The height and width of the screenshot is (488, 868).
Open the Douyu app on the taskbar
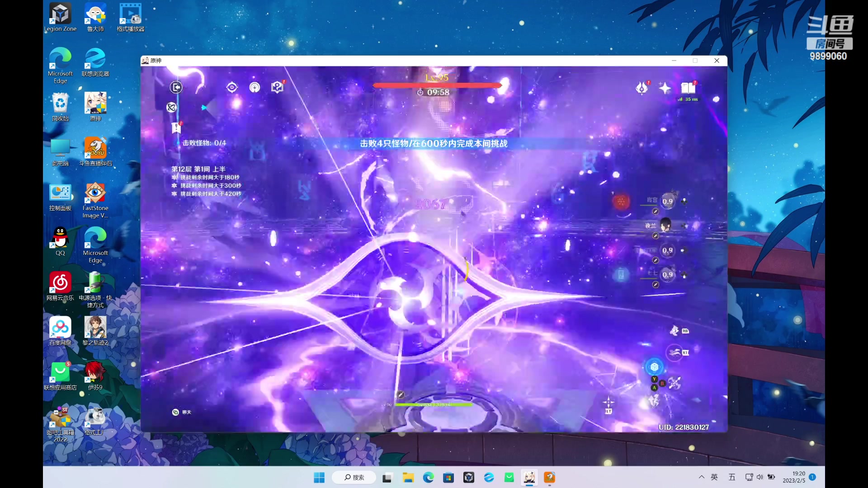549,478
